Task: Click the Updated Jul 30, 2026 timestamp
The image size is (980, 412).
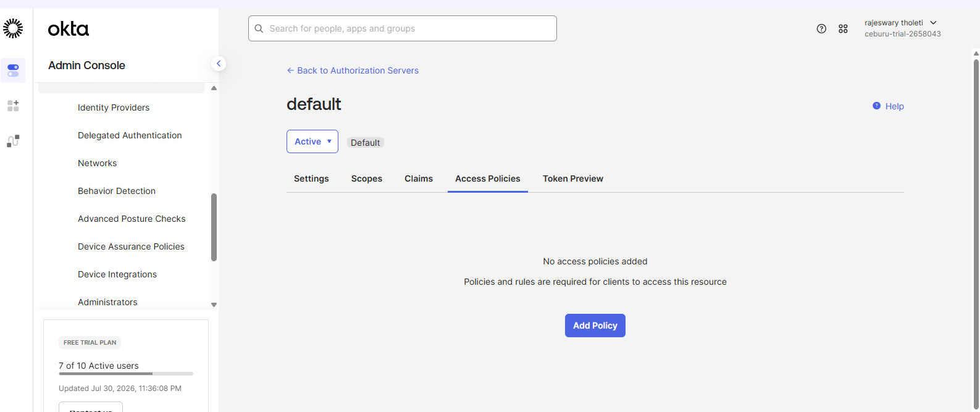Action: (120, 389)
